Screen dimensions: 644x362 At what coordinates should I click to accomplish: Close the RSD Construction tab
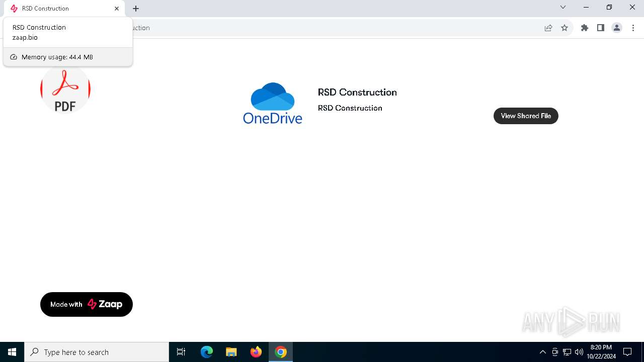pyautogui.click(x=117, y=9)
